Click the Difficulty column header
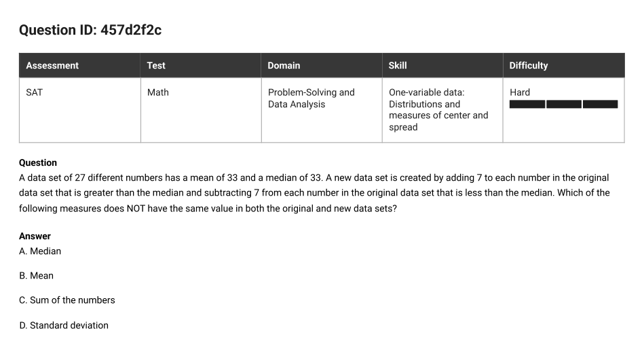This screenshot has width=644, height=354. click(x=563, y=65)
